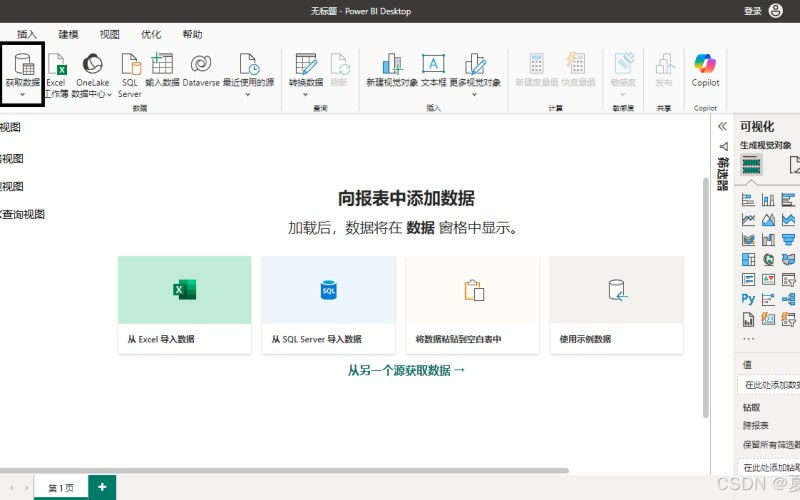The width and height of the screenshot is (800, 500).
Task: Switch to the 插入 ribbon tab
Action: coord(27,34)
